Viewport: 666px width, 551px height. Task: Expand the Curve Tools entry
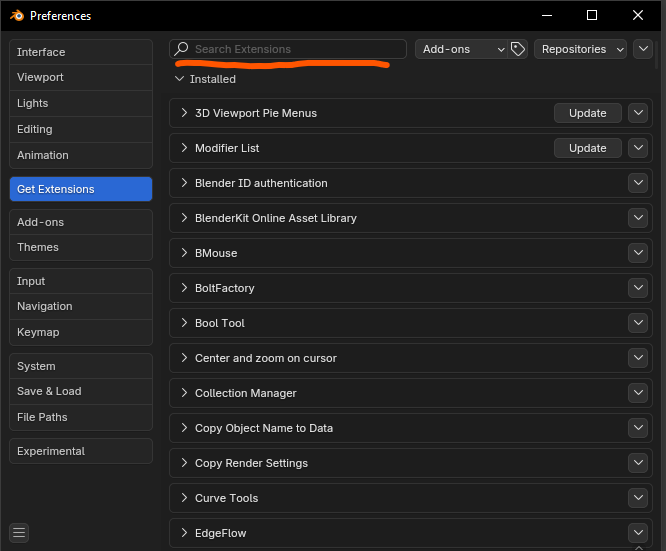tap(184, 497)
